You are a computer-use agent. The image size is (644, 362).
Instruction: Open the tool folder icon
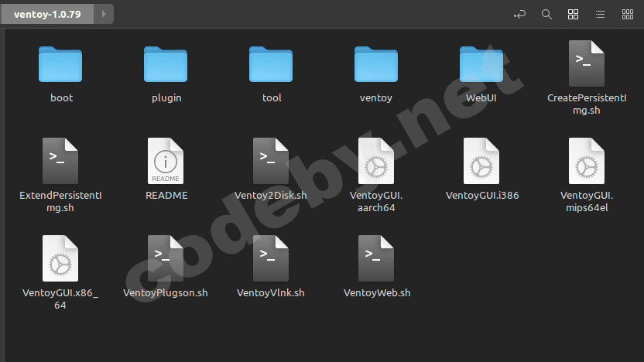[271, 64]
